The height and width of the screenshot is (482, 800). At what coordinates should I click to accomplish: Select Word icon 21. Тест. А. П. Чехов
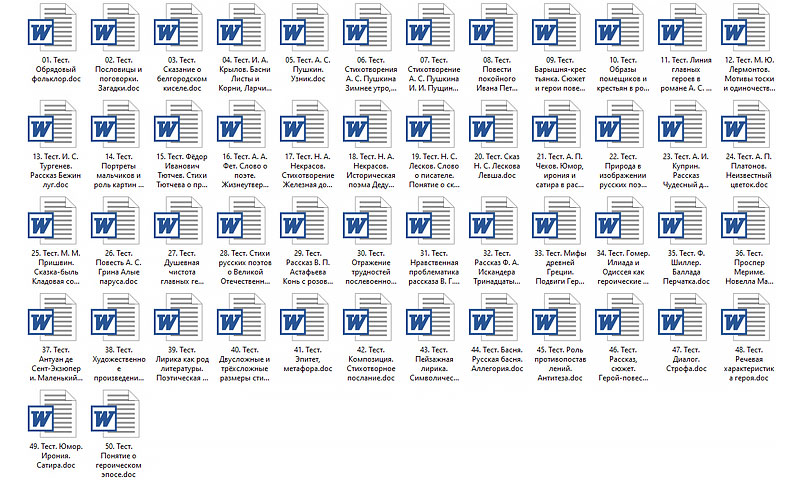[x=557, y=124]
